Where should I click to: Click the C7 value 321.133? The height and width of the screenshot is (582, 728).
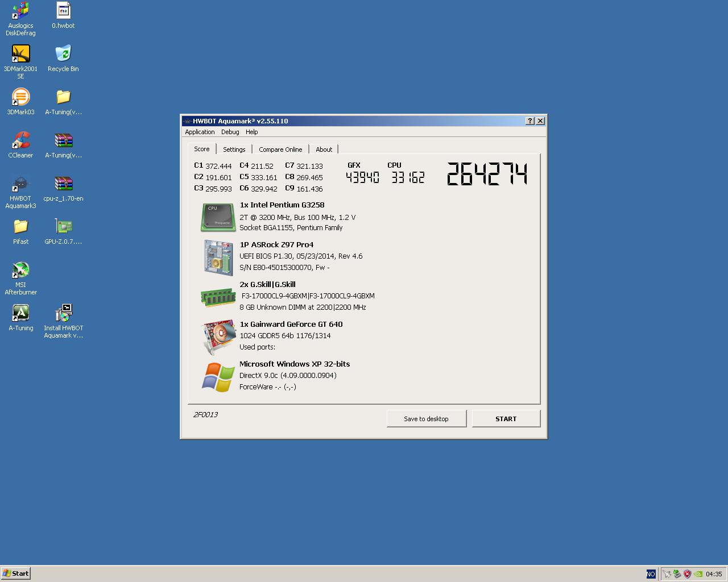pos(310,166)
